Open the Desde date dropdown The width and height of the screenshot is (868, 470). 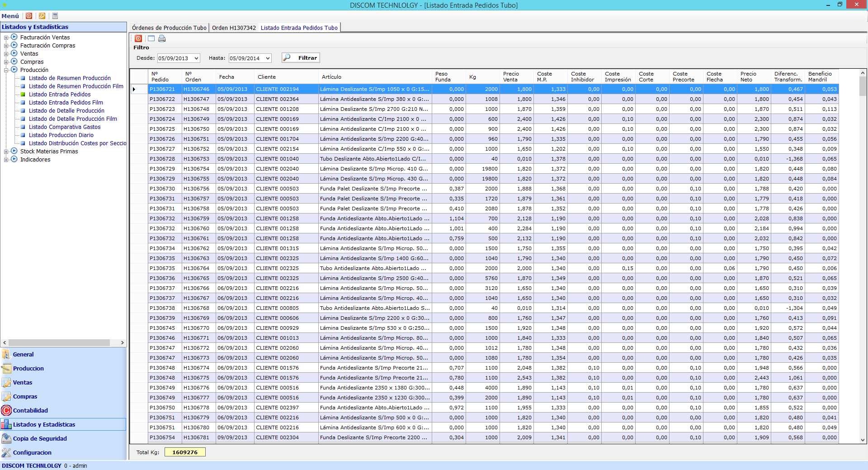[196, 58]
